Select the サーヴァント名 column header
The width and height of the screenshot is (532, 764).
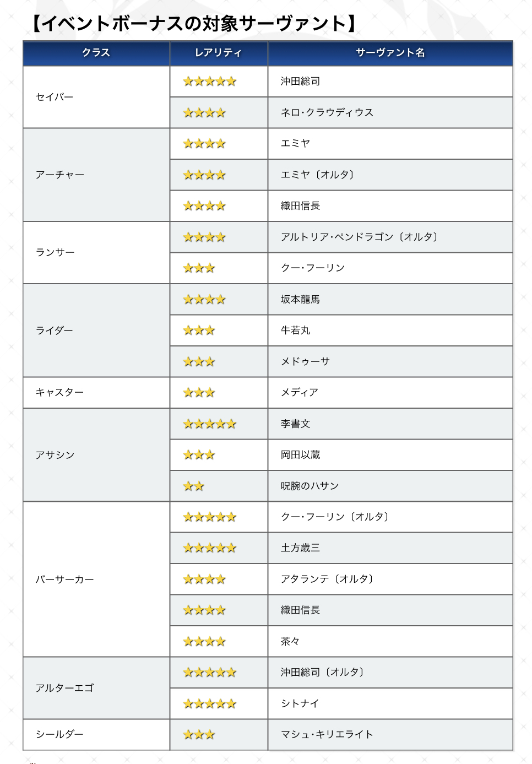[x=390, y=53]
